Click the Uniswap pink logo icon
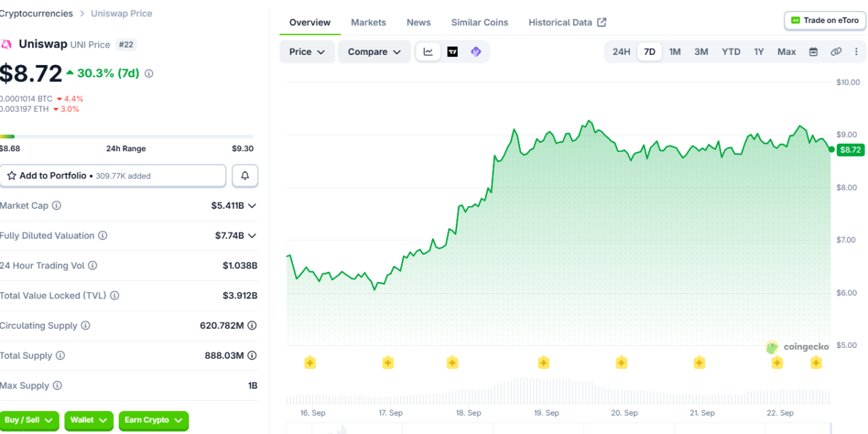The height and width of the screenshot is (434, 868). pyautogui.click(x=6, y=44)
